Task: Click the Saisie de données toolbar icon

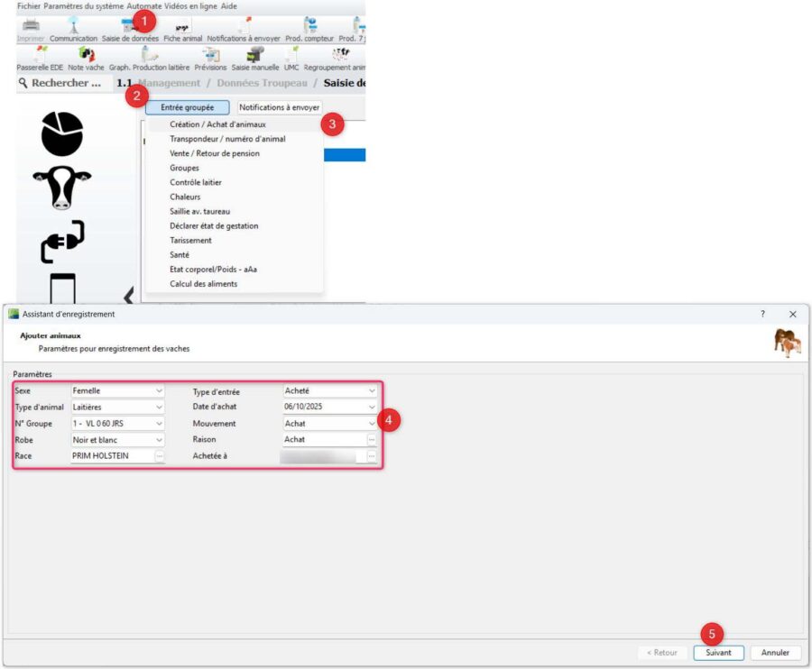Action: pyautogui.click(x=130, y=31)
